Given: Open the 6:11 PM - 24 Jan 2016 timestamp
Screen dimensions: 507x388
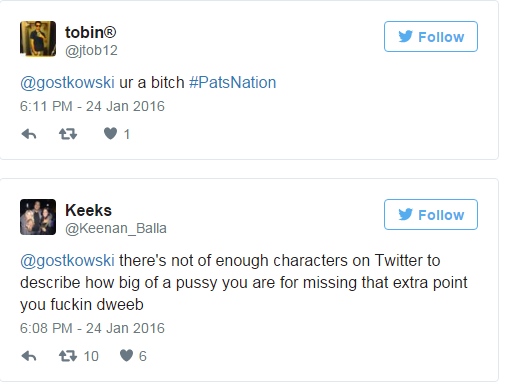Looking at the screenshot, I should (x=92, y=107).
